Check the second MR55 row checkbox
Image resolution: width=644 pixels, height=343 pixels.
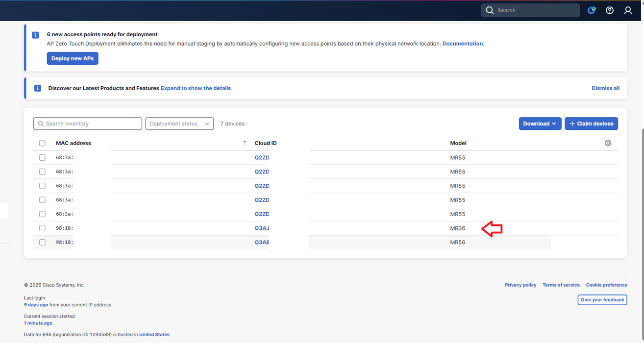click(x=42, y=172)
